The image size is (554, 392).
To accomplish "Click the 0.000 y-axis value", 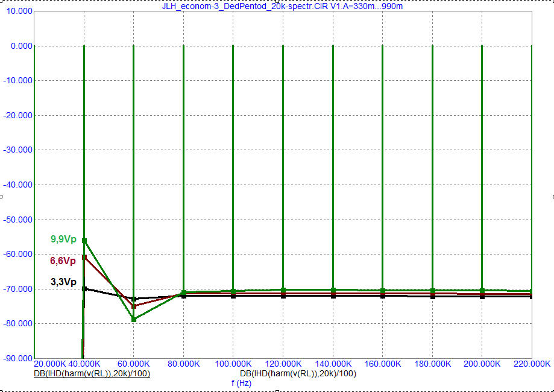I will 22,46.
